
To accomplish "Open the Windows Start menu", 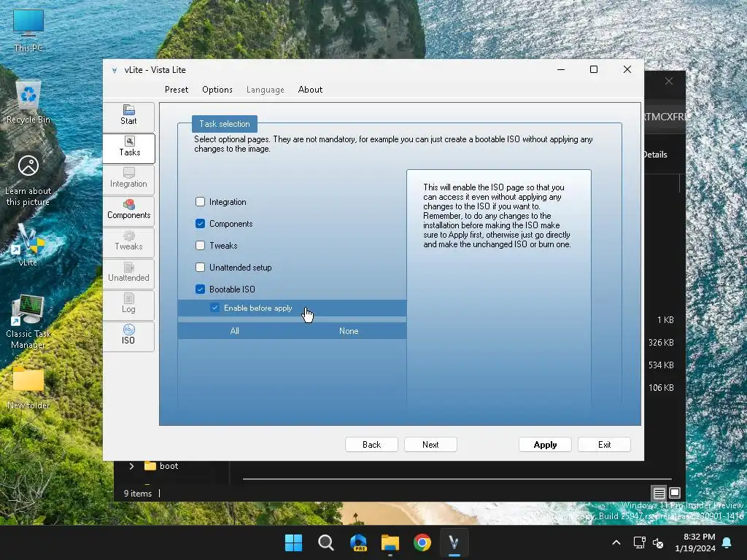I will pyautogui.click(x=293, y=542).
